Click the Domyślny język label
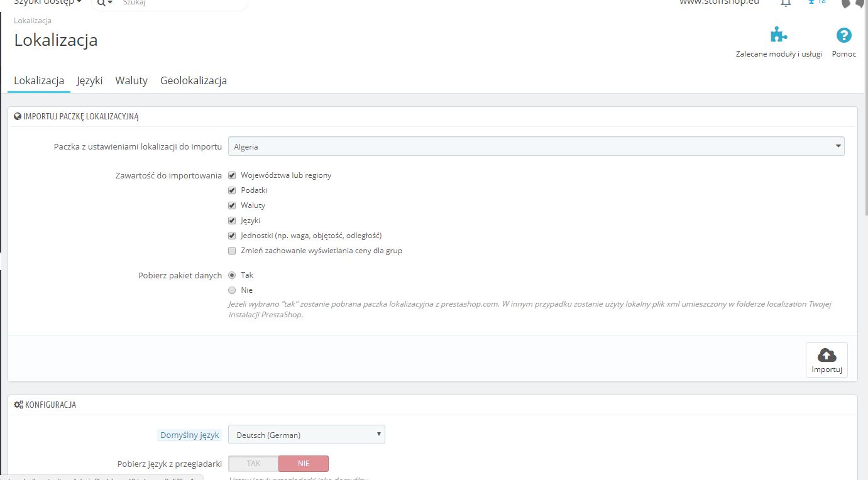The width and height of the screenshot is (868, 480). tap(190, 435)
